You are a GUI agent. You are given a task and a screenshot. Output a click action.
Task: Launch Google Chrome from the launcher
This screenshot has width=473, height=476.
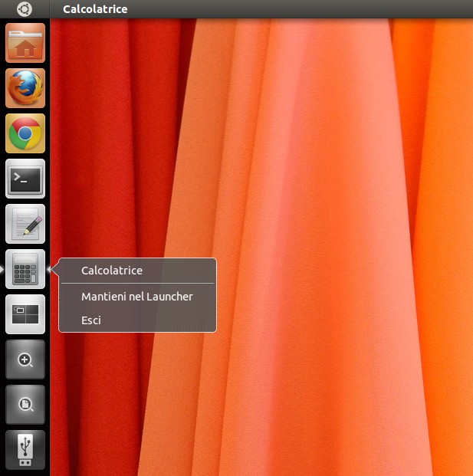pos(25,133)
